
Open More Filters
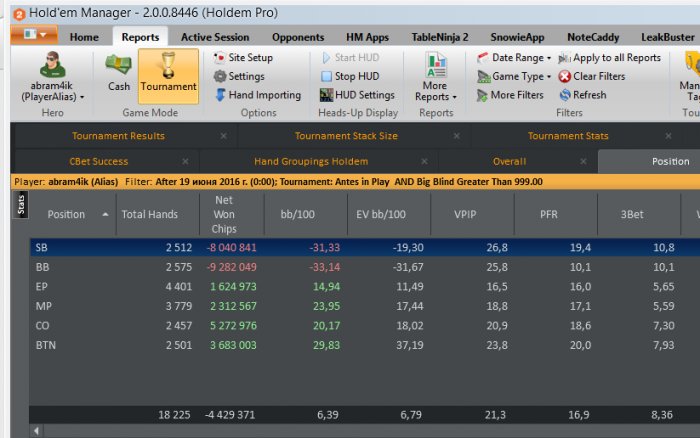[510, 95]
